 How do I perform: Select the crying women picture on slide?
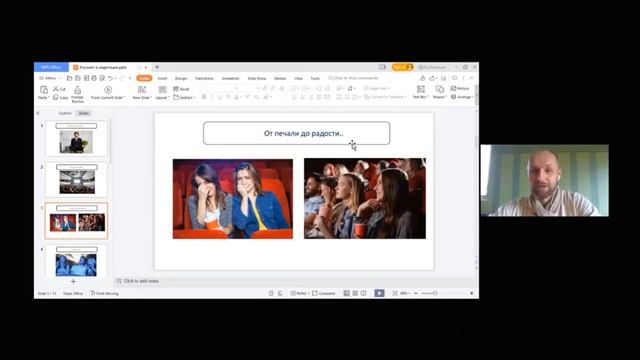pos(233,199)
